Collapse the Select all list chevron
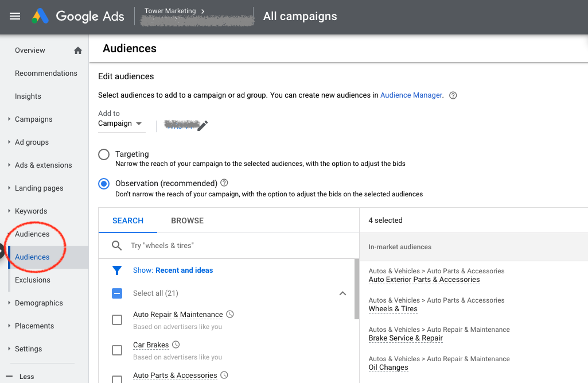 (x=342, y=293)
